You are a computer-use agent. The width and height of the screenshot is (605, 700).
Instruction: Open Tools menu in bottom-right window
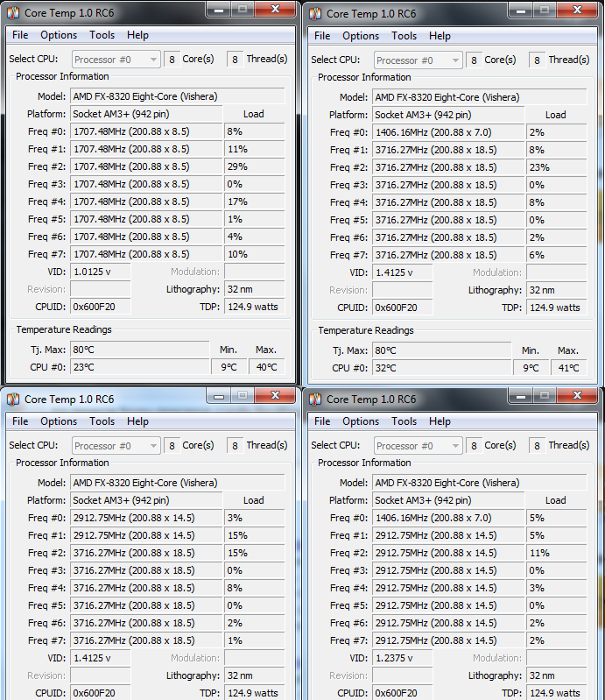coord(404,421)
